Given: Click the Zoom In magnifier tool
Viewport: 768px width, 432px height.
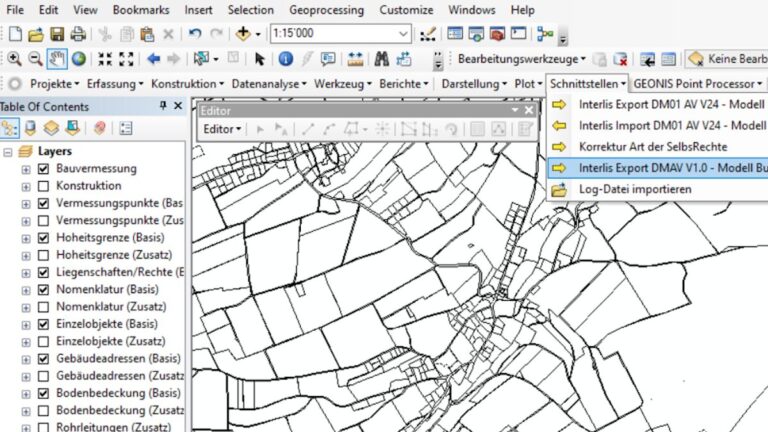Looking at the screenshot, I should pyautogui.click(x=14, y=59).
